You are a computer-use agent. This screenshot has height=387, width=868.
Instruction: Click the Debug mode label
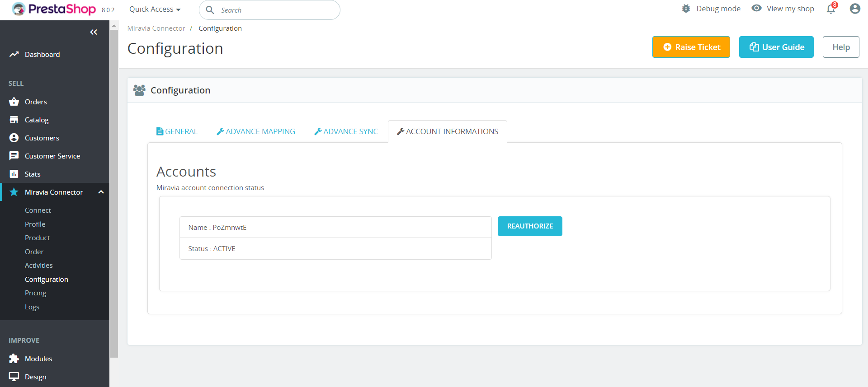click(x=718, y=9)
